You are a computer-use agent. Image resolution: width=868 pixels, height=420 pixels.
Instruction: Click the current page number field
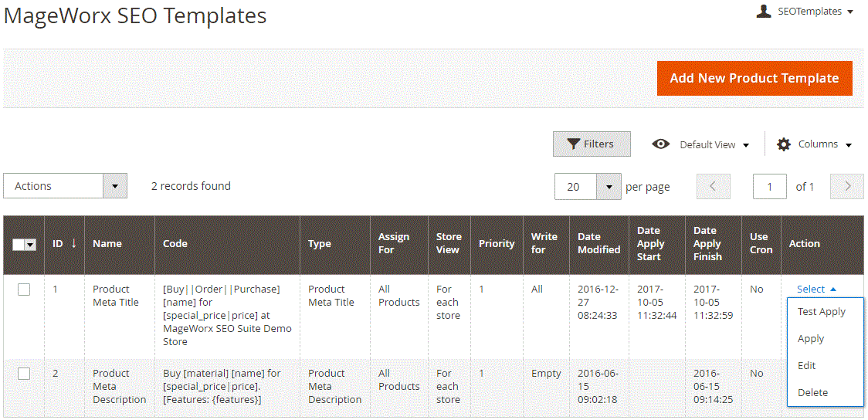pyautogui.click(x=769, y=187)
